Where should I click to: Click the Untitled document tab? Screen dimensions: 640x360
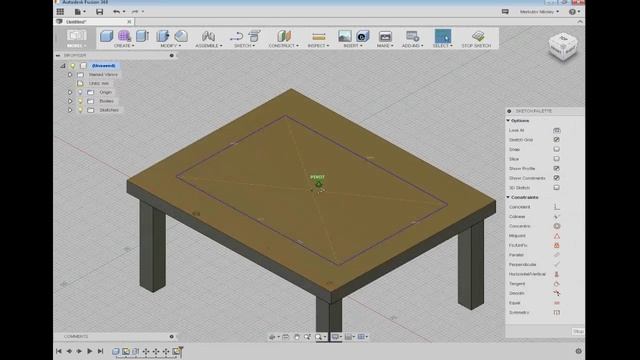pos(93,22)
